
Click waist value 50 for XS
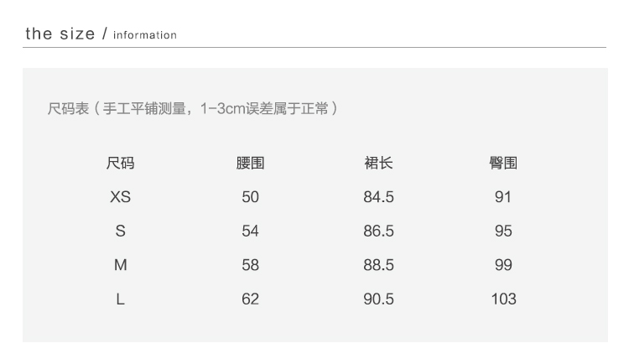click(x=250, y=197)
